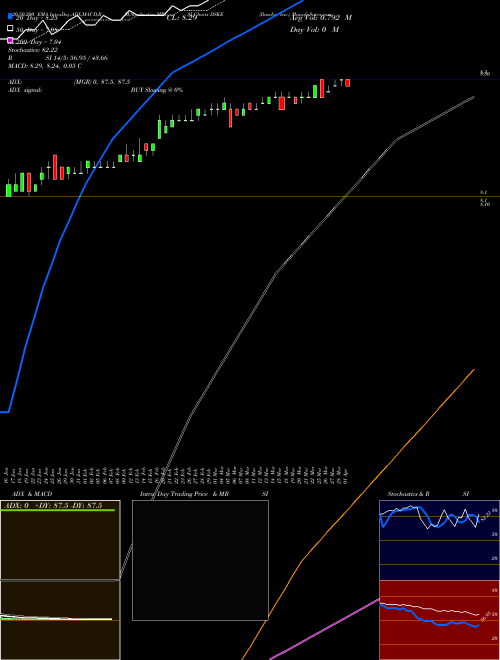Select the '20 Day = 8.23' legend text

pos(36,18)
